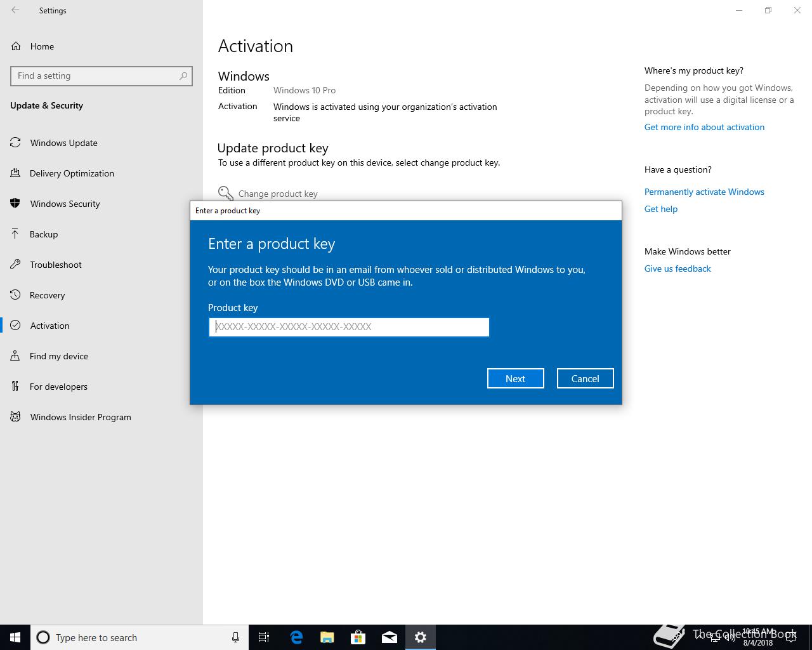
Task: Open Get more info about activation
Action: click(x=704, y=127)
